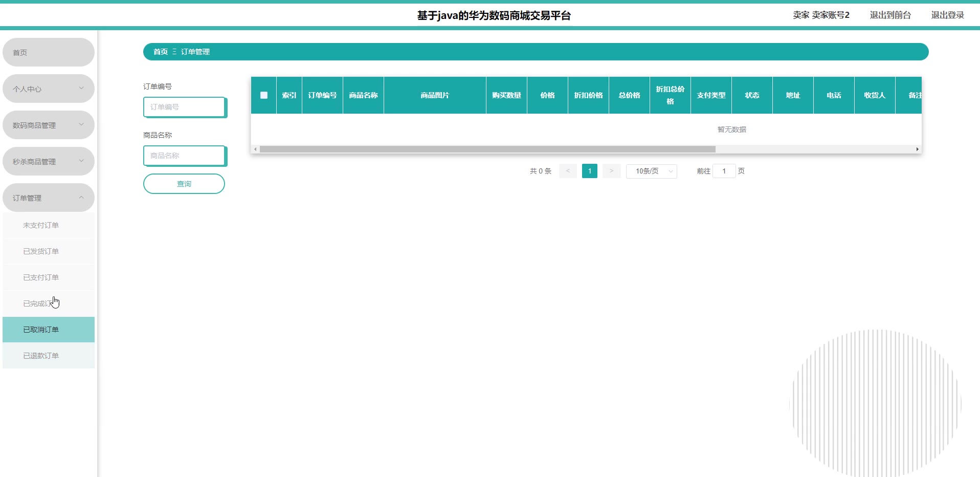980x477 pixels.
Task: Click the 订单编号 column header
Action: tap(322, 95)
